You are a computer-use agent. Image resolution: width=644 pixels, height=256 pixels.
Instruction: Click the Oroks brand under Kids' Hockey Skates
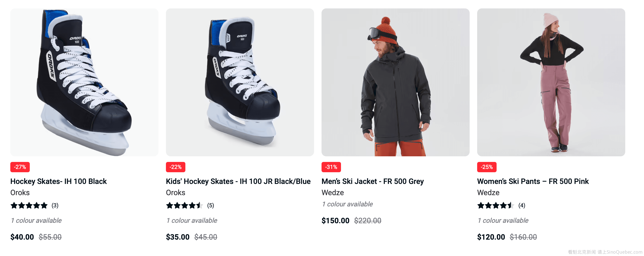(x=176, y=193)
